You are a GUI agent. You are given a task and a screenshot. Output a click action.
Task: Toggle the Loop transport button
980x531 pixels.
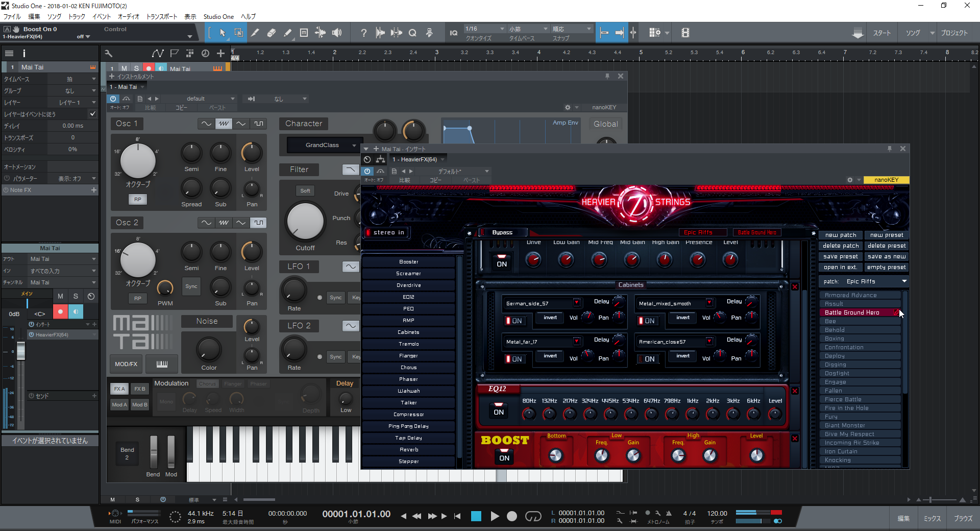(x=533, y=516)
